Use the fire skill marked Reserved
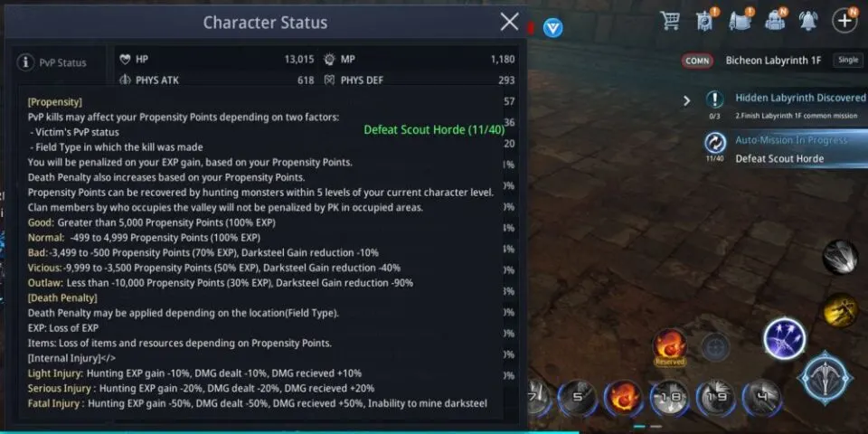Image resolution: width=868 pixels, height=434 pixels. (x=670, y=347)
